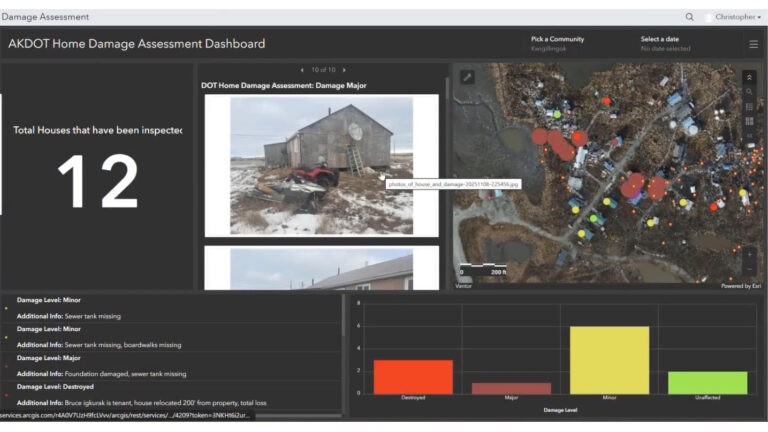Select the Destroyed row about Bruce Igkurak
768x432 pixels.
[x=171, y=395]
